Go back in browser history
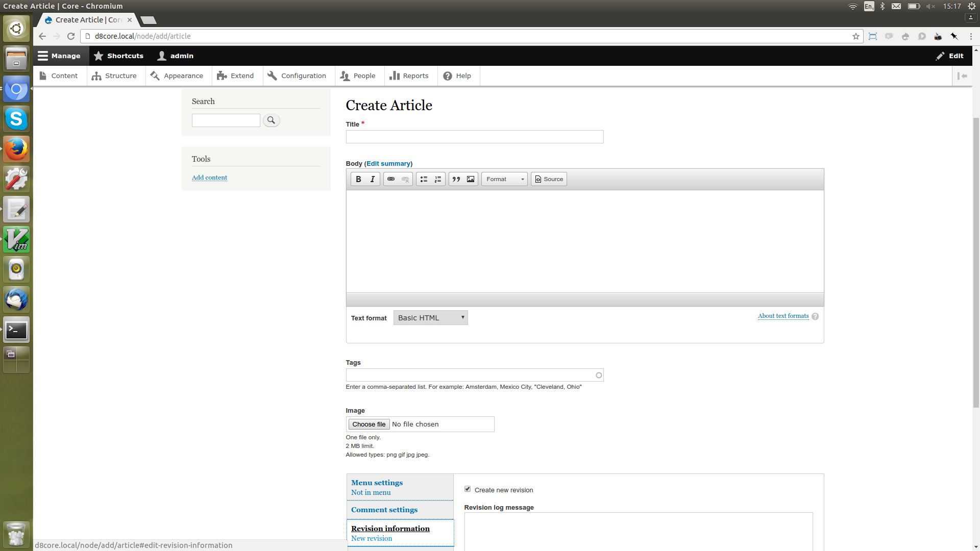Image resolution: width=980 pixels, height=551 pixels. (42, 36)
